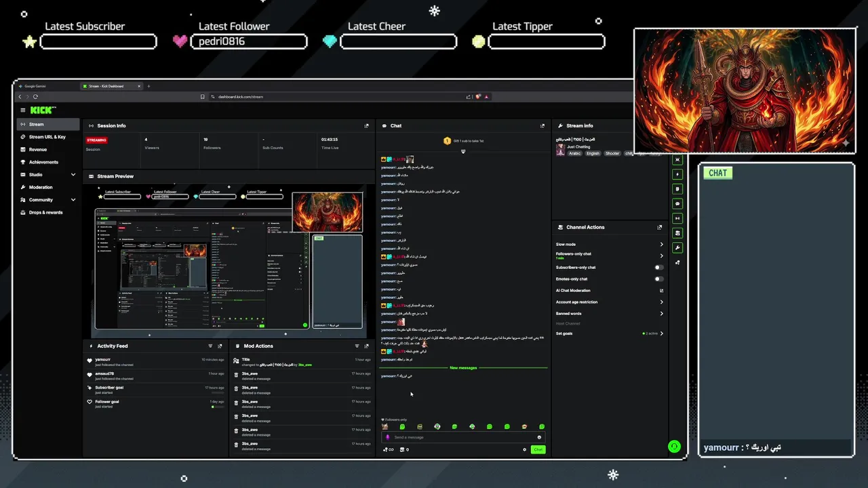Click the 01:43:15 Time Live value
Viewport: 868px width, 488px height.
point(330,139)
